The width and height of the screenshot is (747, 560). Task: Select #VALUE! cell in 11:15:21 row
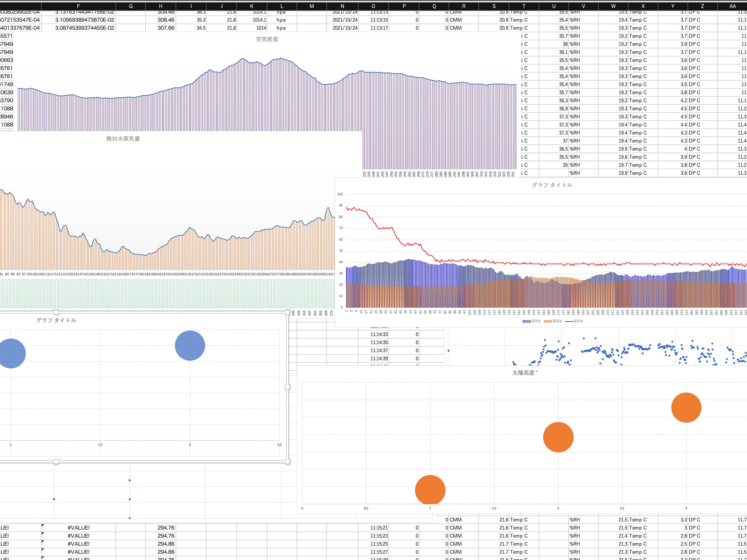[x=78, y=528]
